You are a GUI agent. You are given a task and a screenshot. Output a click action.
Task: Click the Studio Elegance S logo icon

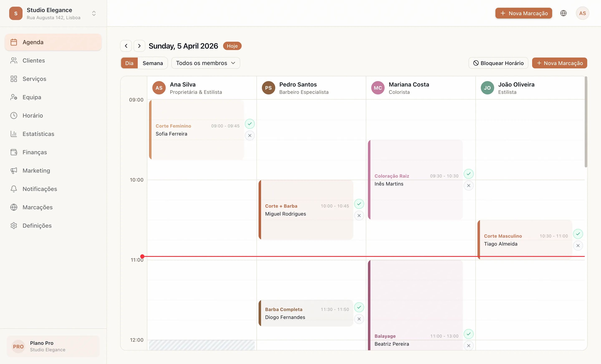pos(16,13)
